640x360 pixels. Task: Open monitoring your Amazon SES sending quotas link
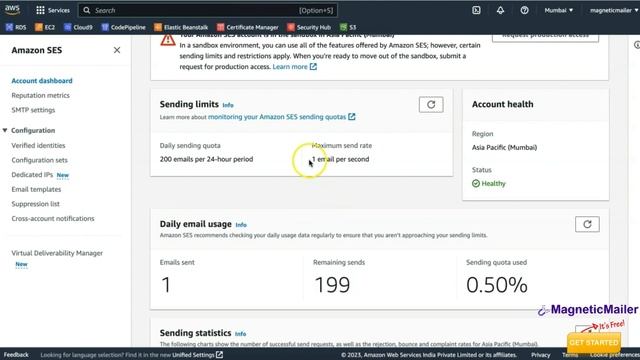click(282, 117)
